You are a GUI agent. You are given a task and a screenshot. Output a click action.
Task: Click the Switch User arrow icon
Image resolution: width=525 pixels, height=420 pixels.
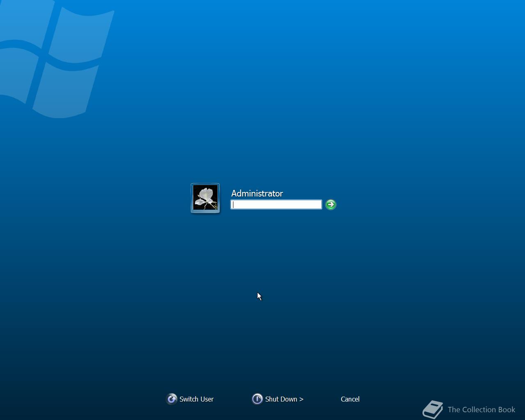pyautogui.click(x=172, y=399)
